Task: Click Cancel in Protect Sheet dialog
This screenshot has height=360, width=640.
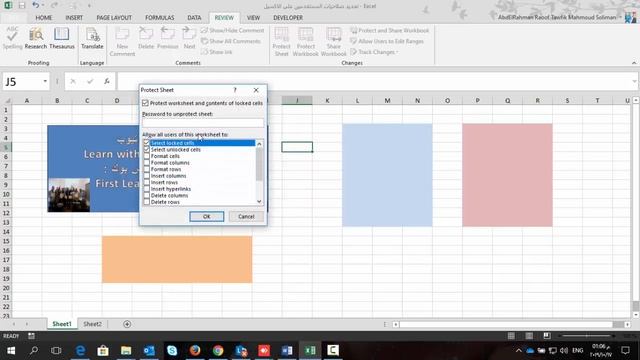Action: pos(246,216)
